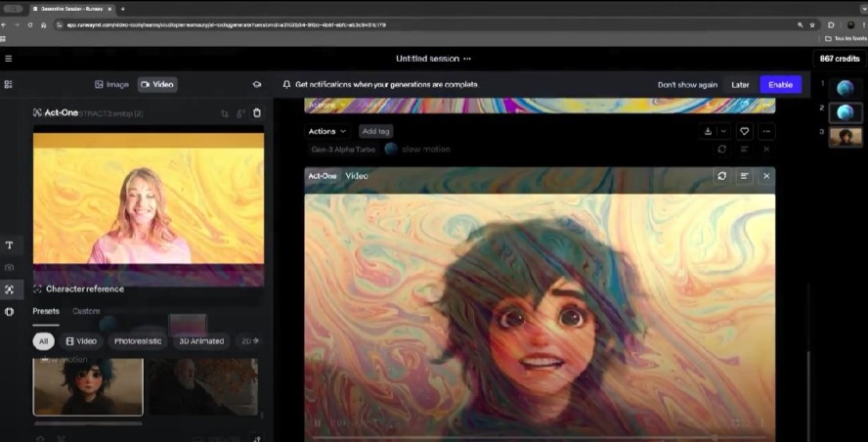868x442 pixels.
Task: Select the Video filter chip in presets
Action: pos(81,341)
